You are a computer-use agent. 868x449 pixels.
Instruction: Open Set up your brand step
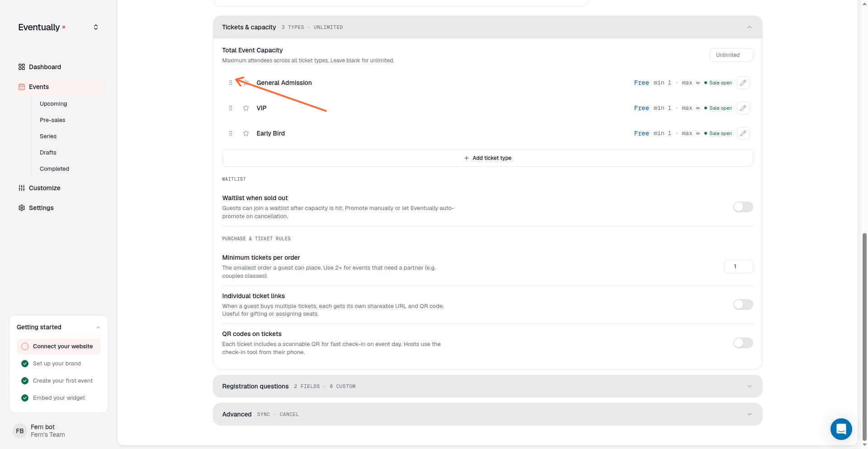[59, 364]
